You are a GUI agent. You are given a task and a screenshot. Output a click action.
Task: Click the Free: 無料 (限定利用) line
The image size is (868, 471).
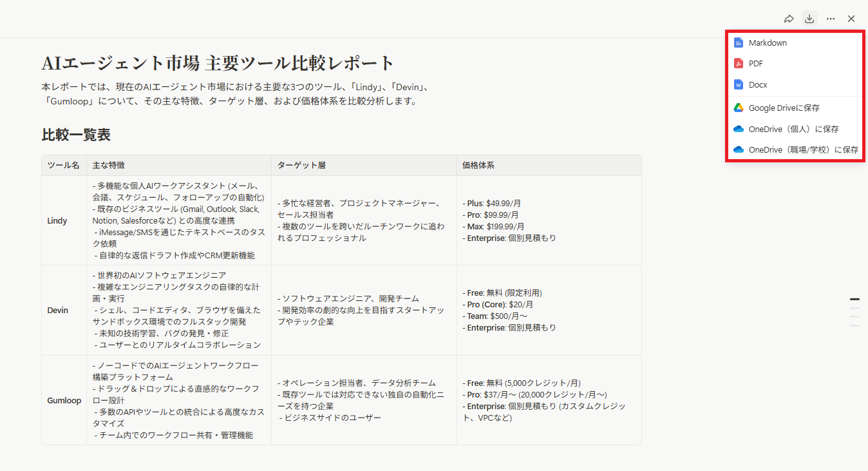(502, 293)
